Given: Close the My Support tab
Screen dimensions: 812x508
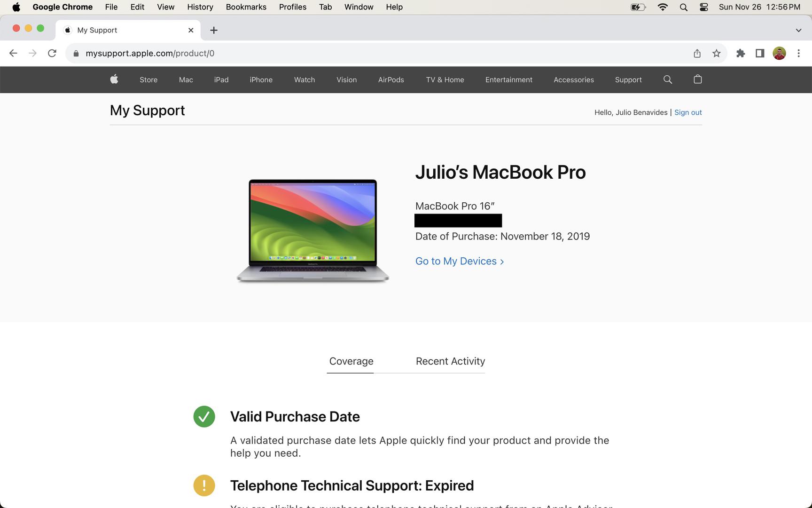Looking at the screenshot, I should coord(191,30).
